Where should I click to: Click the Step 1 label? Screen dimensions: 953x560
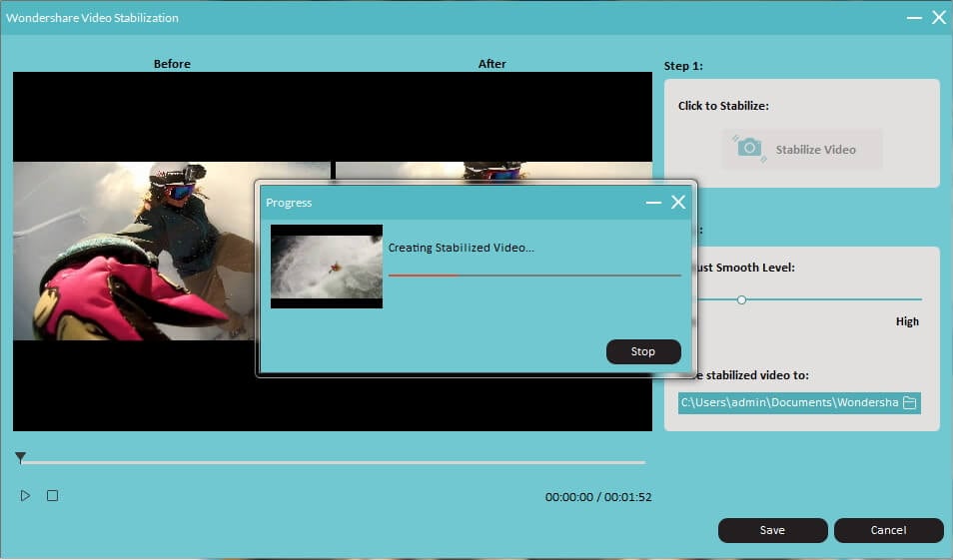pos(683,66)
